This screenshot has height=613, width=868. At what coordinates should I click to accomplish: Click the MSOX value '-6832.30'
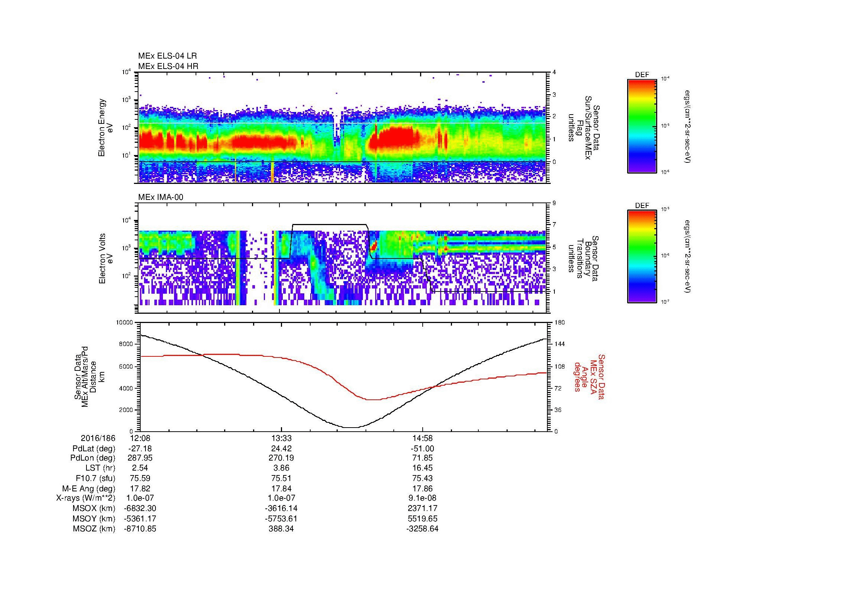(x=140, y=508)
